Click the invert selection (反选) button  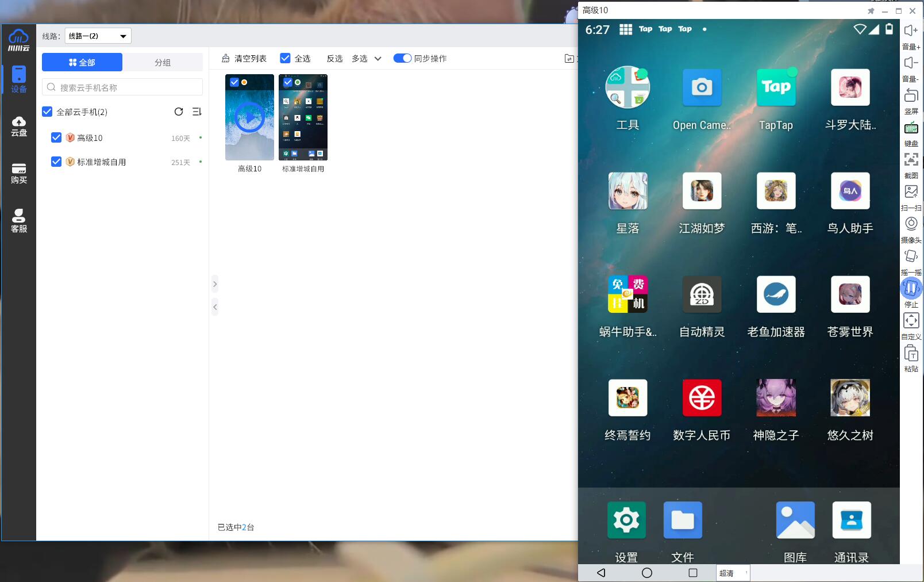click(334, 58)
